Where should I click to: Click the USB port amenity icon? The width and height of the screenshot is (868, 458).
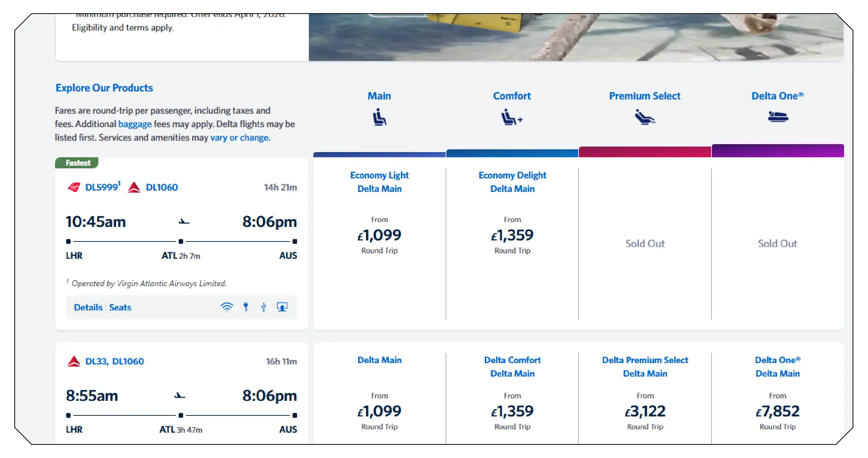click(263, 307)
